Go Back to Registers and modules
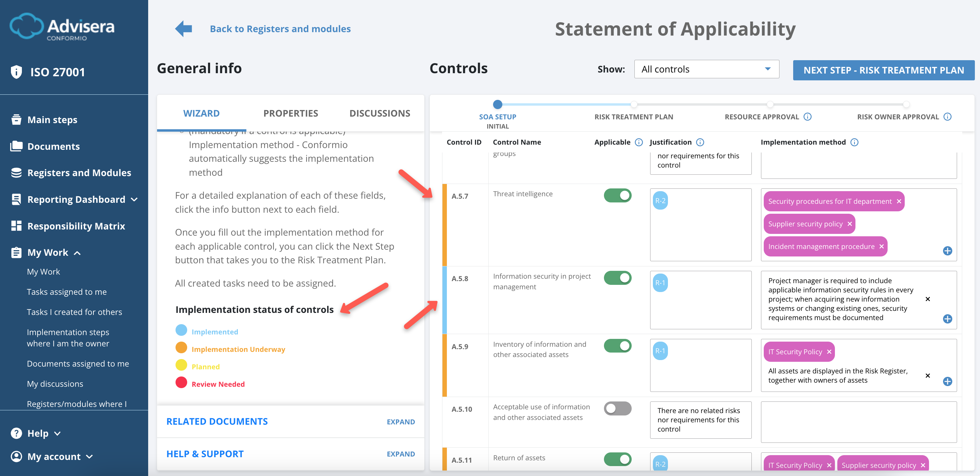 pos(280,28)
